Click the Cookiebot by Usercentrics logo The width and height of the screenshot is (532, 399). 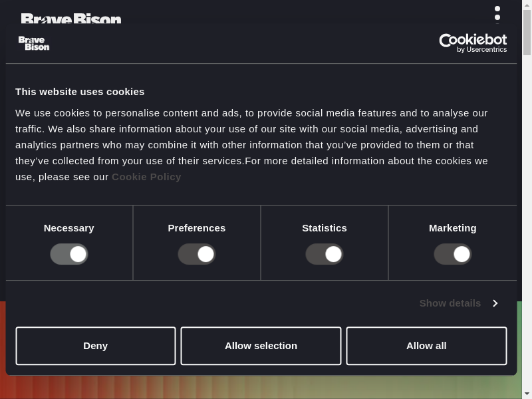[x=473, y=43]
